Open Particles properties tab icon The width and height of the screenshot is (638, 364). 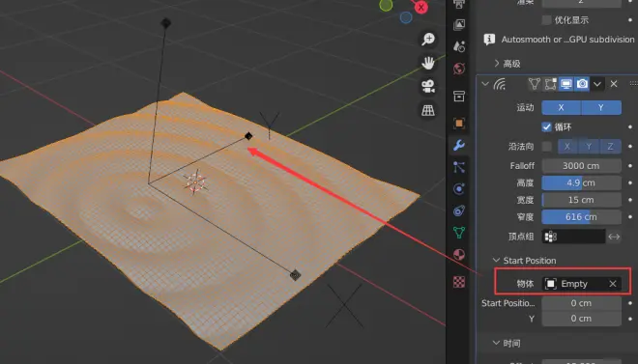(459, 167)
